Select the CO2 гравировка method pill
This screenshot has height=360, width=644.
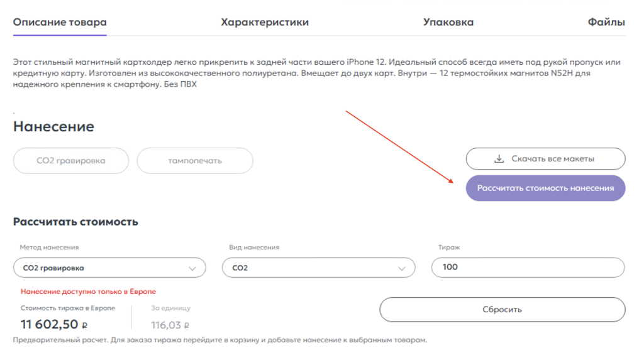(x=70, y=161)
